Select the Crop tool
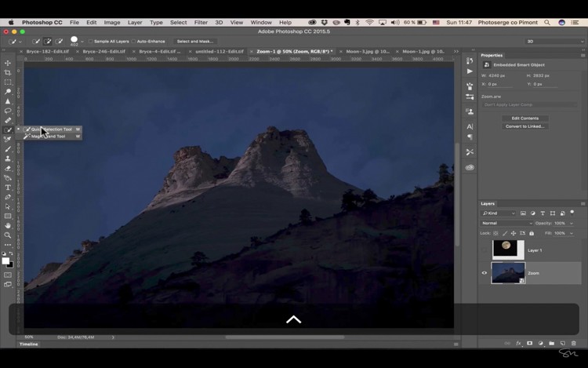The height and width of the screenshot is (368, 588). click(8, 72)
